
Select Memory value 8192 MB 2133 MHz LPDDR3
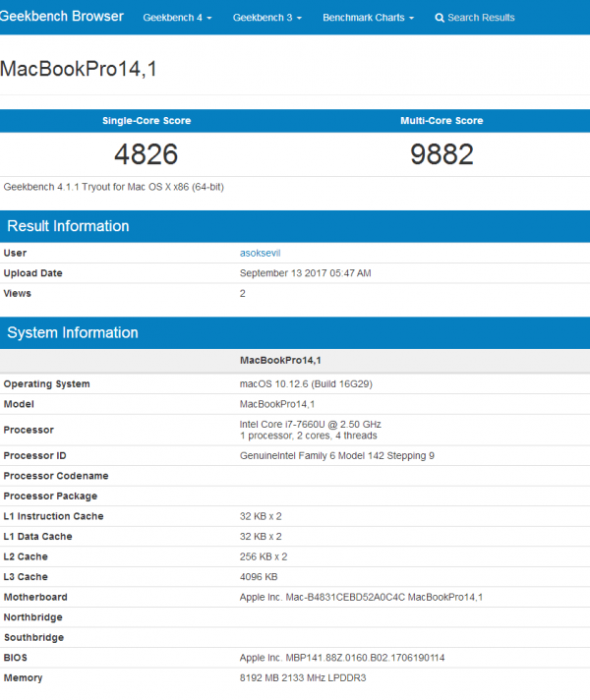[303, 677]
